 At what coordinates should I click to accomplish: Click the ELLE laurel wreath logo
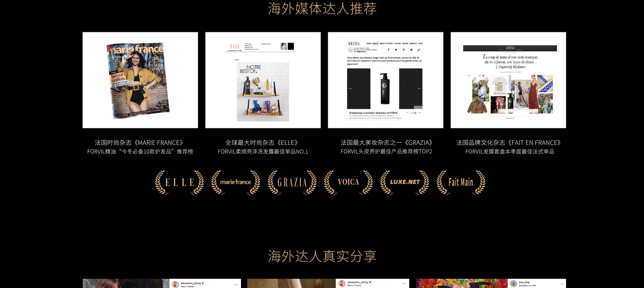click(179, 182)
